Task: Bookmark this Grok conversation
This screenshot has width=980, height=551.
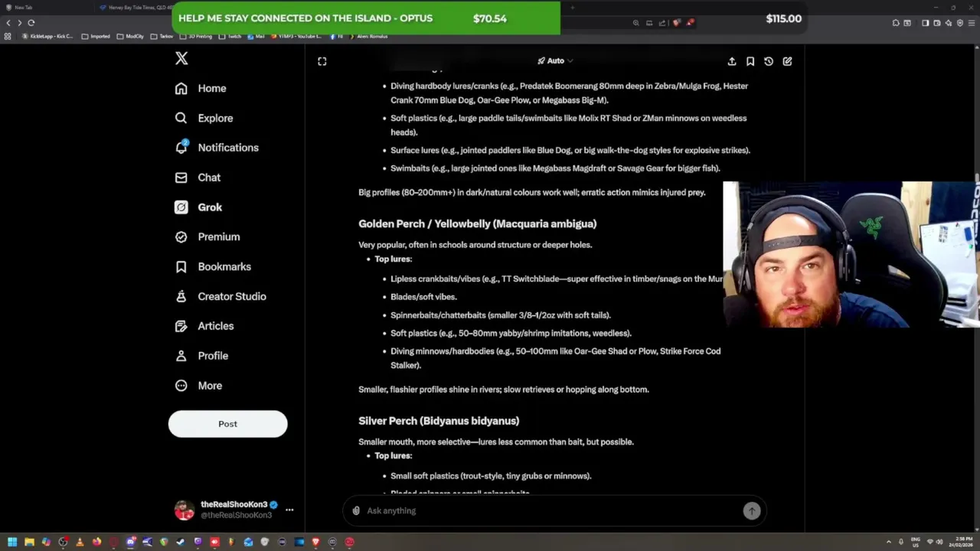Action: point(750,61)
